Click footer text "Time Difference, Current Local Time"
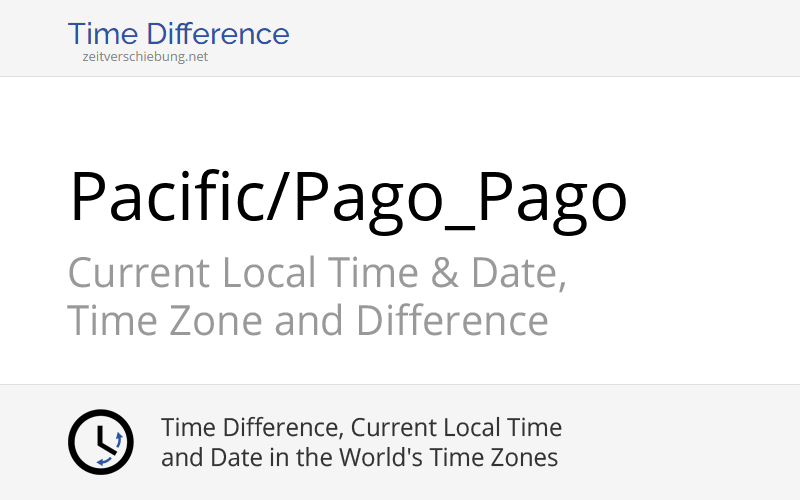Screen dimensions: 800x500 coord(361,428)
